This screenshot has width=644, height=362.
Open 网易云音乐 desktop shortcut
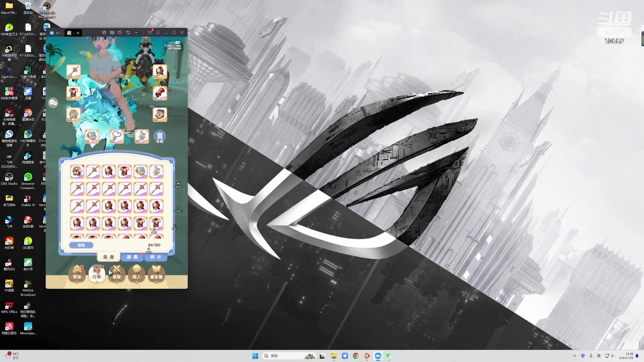coord(9,329)
